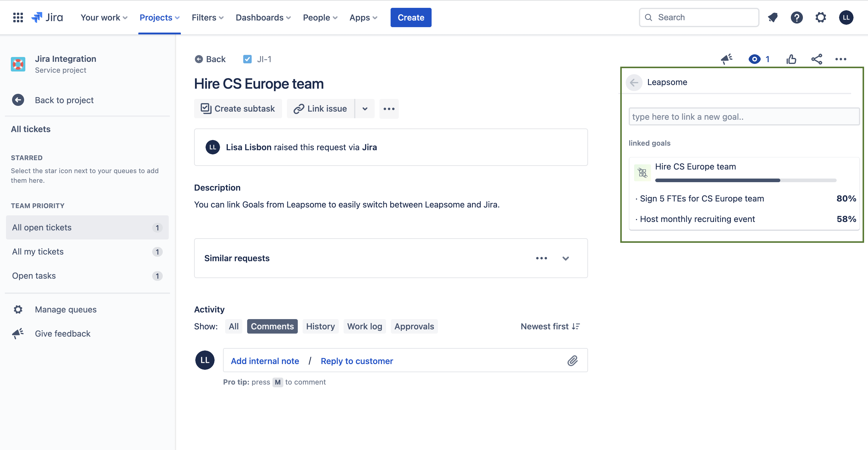Expand the Filters dropdown

[208, 17]
